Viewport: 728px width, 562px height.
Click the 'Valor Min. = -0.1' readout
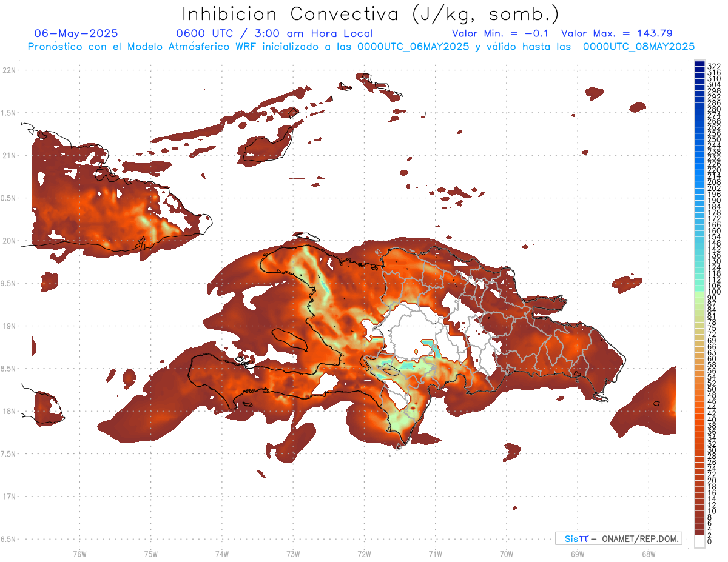pyautogui.click(x=500, y=33)
